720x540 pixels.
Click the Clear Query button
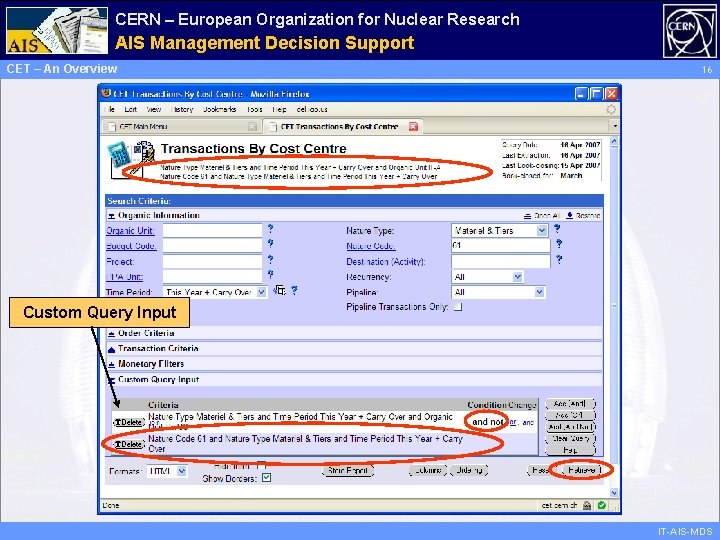(570, 439)
